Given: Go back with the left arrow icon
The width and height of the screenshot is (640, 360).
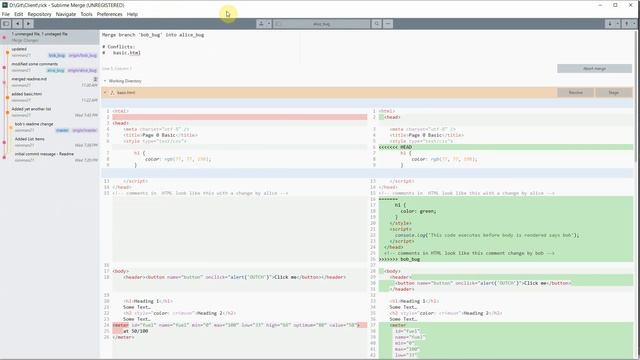Looking at the screenshot, I should tap(17, 24).
